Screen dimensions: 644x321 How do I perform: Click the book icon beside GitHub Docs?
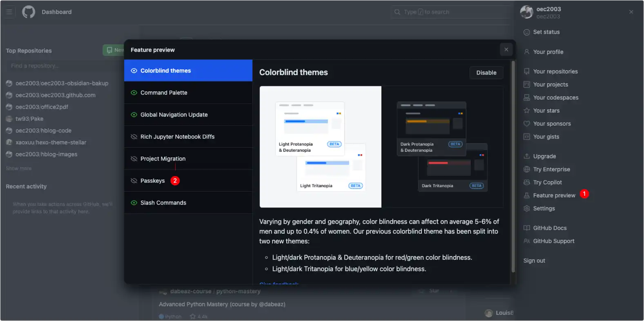pos(527,228)
